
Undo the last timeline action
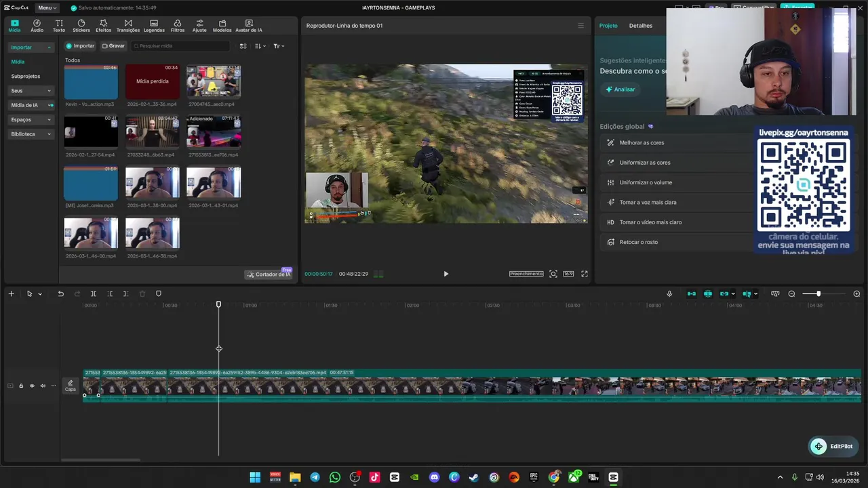60,293
